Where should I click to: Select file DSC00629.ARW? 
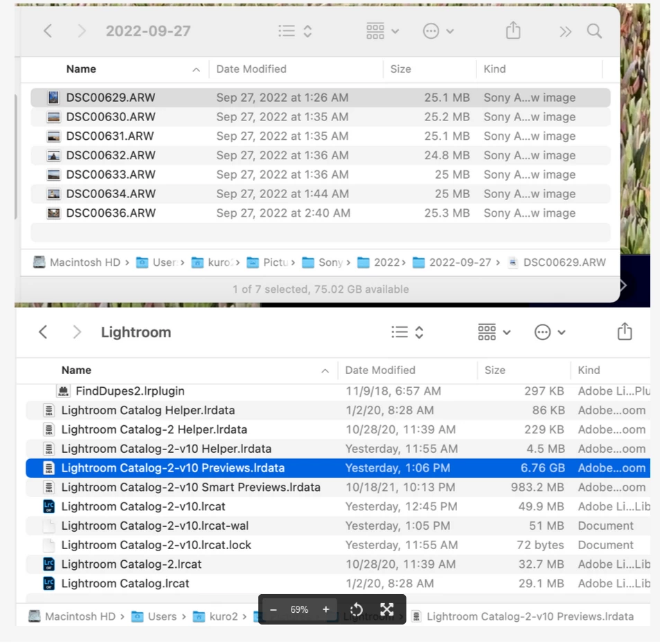(321, 98)
